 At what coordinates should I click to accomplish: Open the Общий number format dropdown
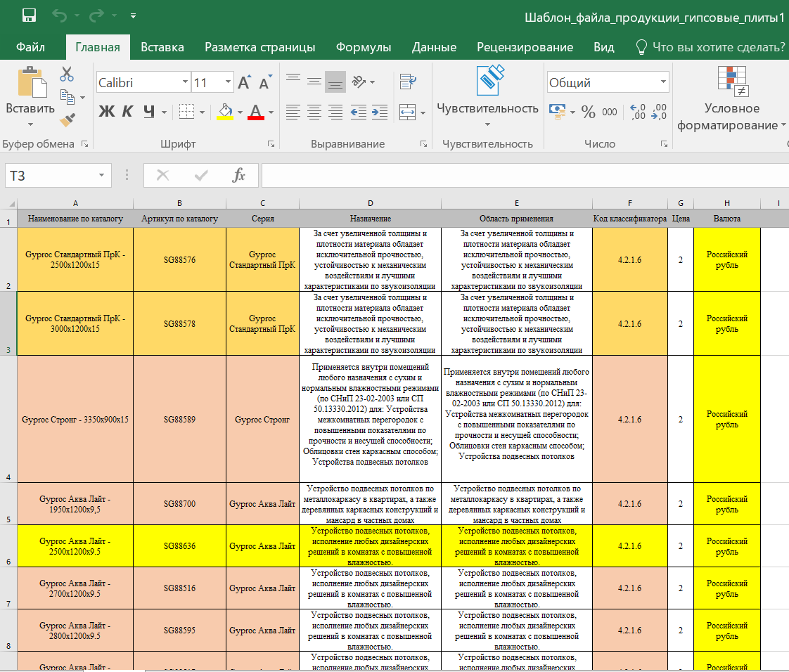pos(662,82)
